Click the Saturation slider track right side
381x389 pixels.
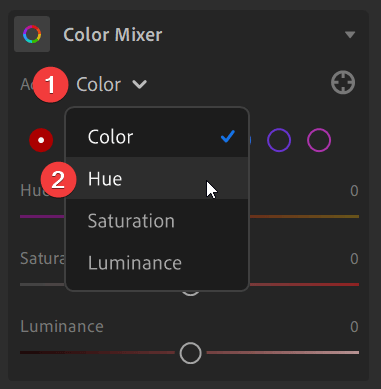pyautogui.click(x=304, y=285)
